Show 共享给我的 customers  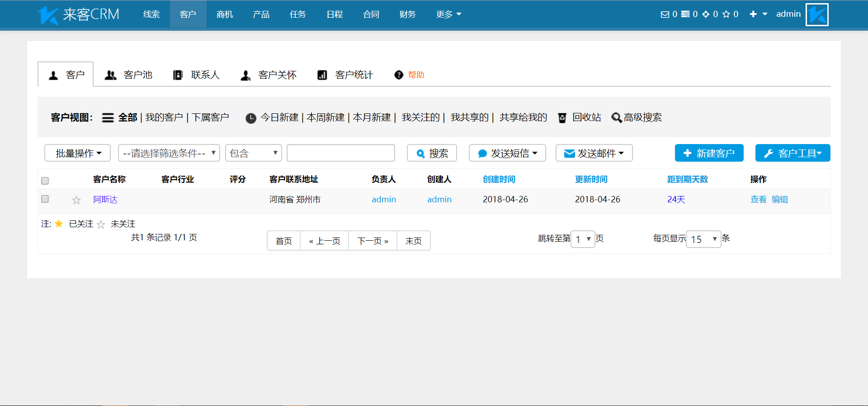[x=523, y=117]
